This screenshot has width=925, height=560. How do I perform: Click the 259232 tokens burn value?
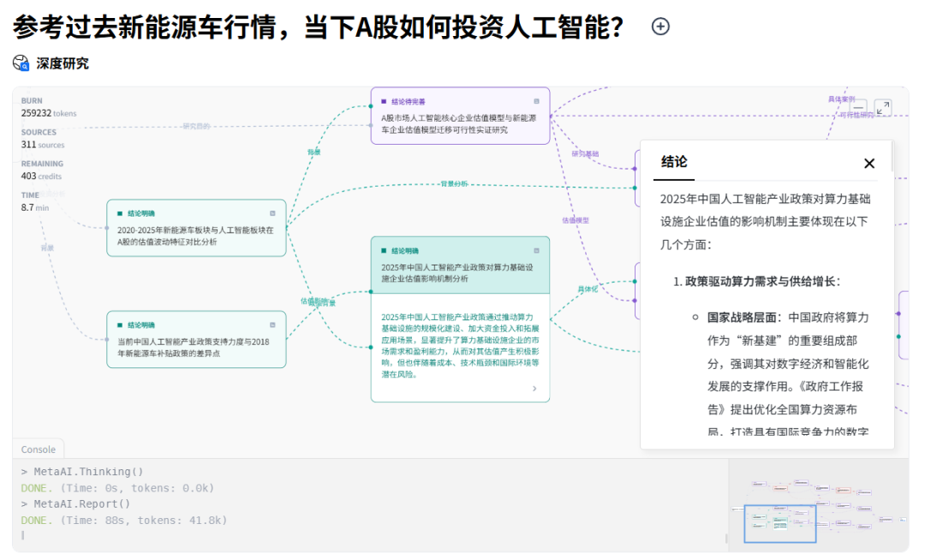[x=49, y=113]
